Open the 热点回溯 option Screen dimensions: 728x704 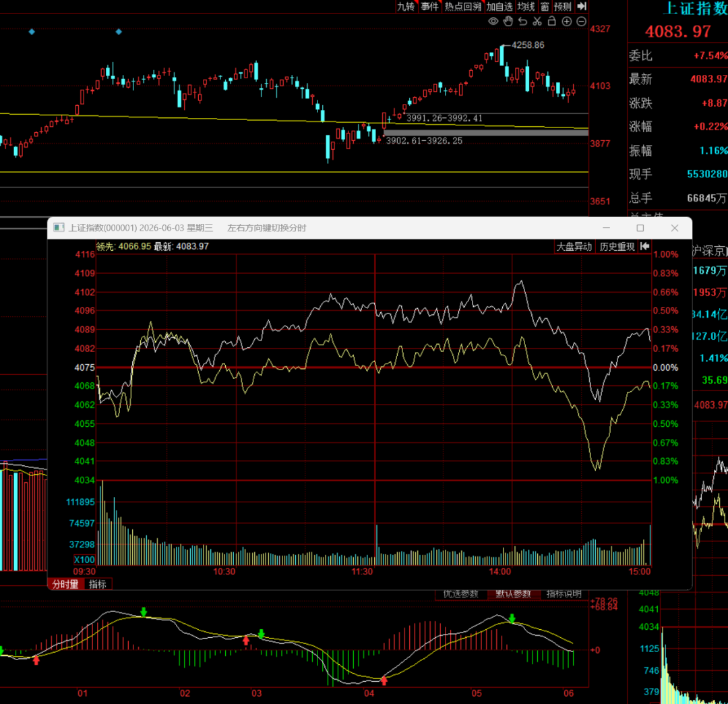click(x=463, y=7)
